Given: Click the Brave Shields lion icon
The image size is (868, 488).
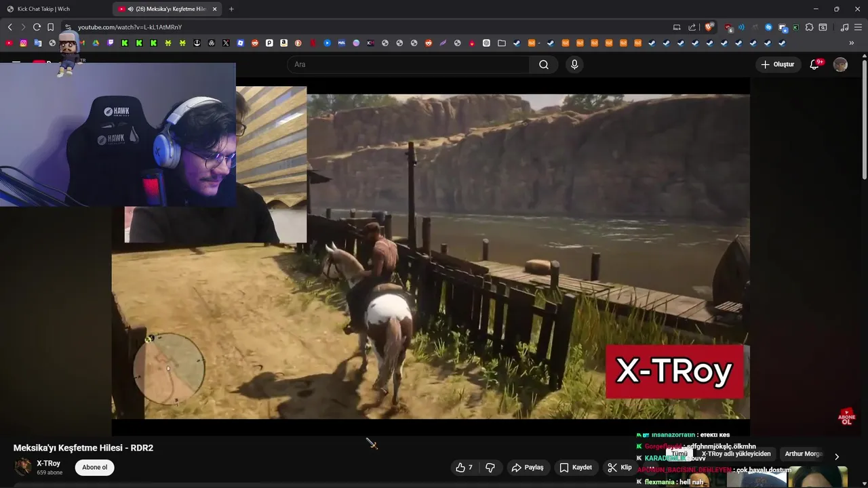Looking at the screenshot, I should coord(709,27).
